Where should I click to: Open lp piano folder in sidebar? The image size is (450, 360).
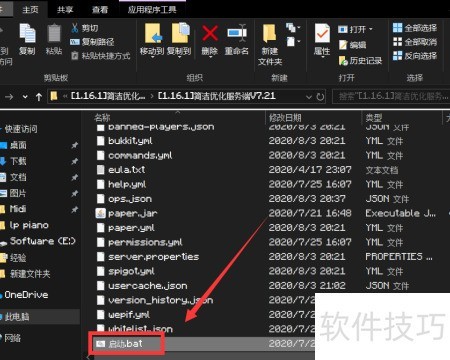(x=29, y=225)
